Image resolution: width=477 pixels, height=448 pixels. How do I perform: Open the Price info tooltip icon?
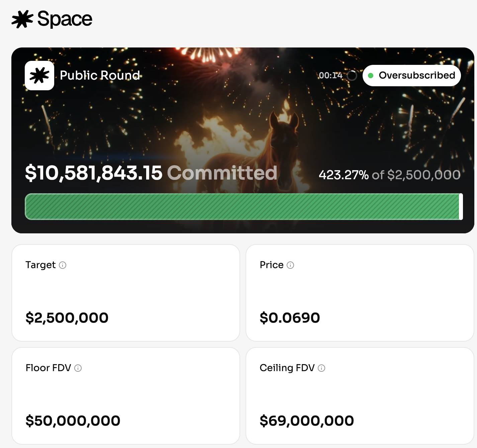click(290, 265)
